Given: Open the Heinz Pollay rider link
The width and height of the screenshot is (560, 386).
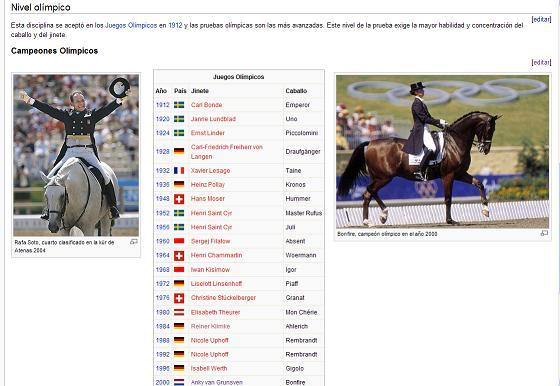Looking at the screenshot, I should (x=208, y=185).
